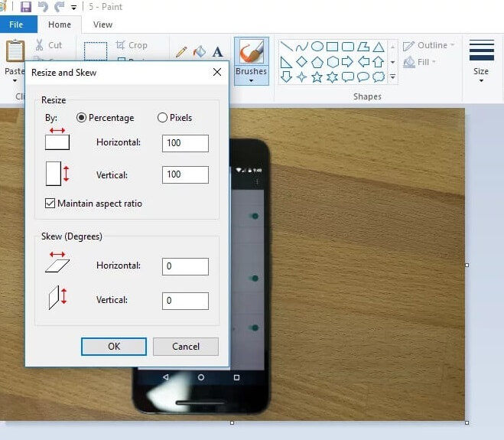Image resolution: width=504 pixels, height=440 pixels.
Task: Switch to the View tab
Action: pos(102,24)
